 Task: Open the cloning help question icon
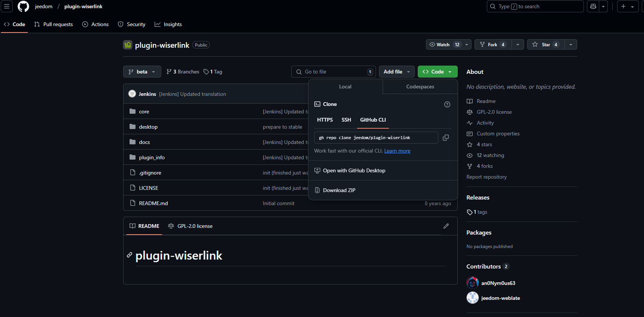pyautogui.click(x=447, y=104)
